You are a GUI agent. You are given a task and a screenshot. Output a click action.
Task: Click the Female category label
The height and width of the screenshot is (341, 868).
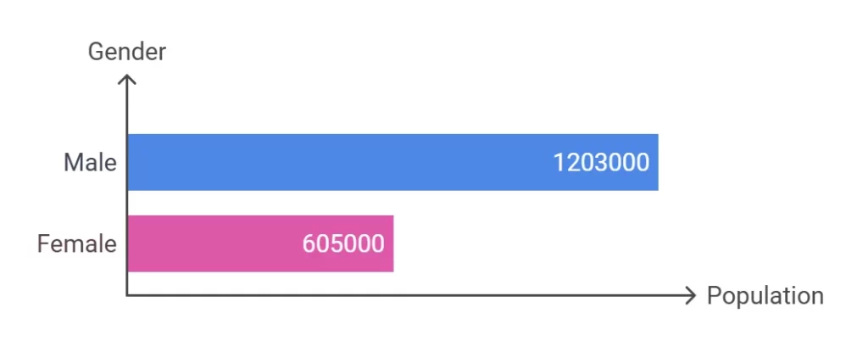click(x=77, y=244)
